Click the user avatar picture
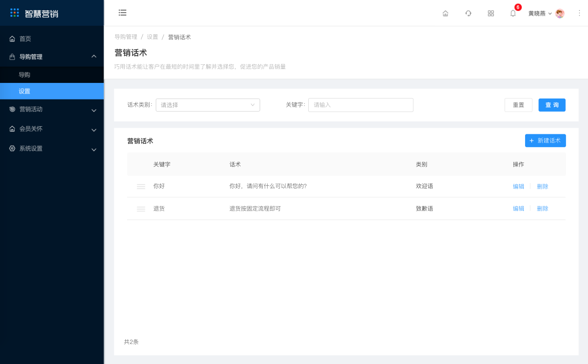 pos(560,13)
